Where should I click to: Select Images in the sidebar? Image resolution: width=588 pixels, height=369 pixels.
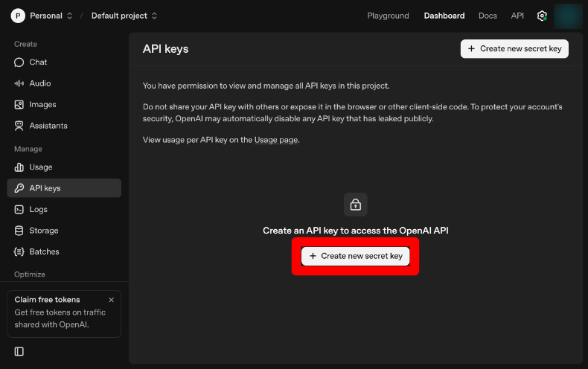click(x=64, y=105)
